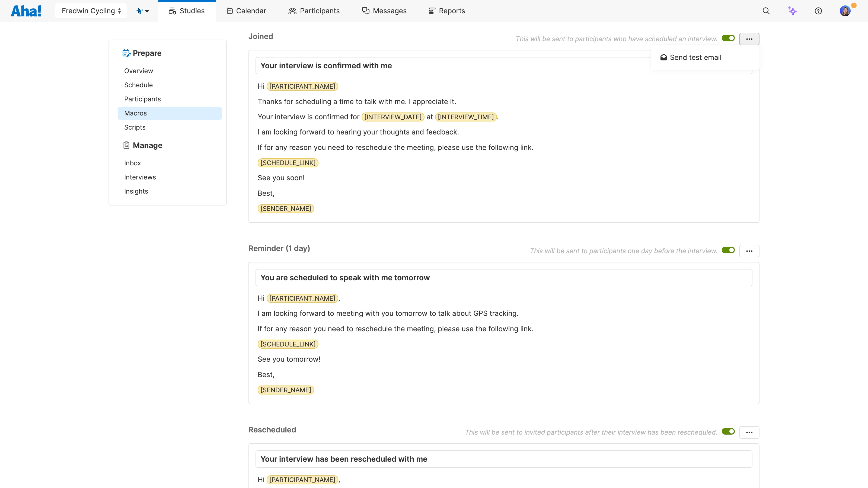This screenshot has height=488, width=868.
Task: Open the Fredwin Cycling workspace selector
Action: (x=91, y=11)
